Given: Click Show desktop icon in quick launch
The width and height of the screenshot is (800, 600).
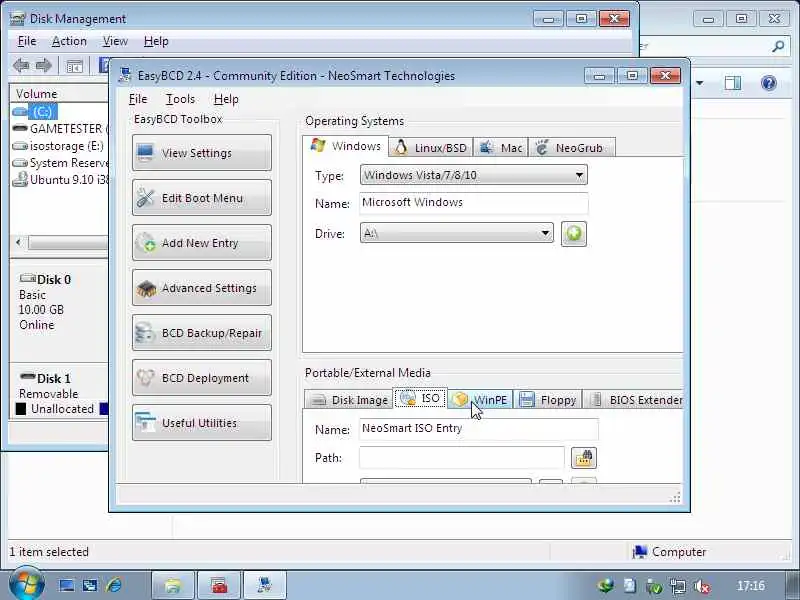Looking at the screenshot, I should [x=66, y=585].
